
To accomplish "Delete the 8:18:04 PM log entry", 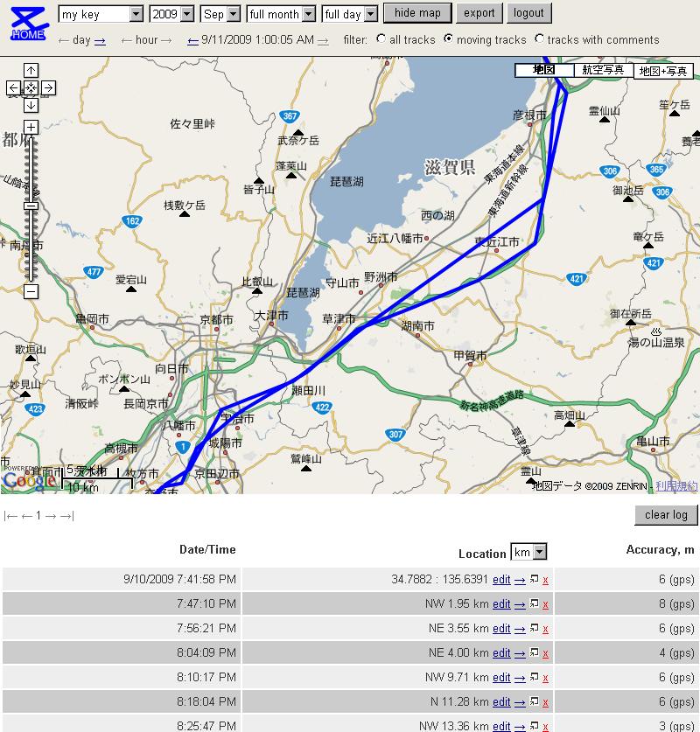I will [545, 702].
